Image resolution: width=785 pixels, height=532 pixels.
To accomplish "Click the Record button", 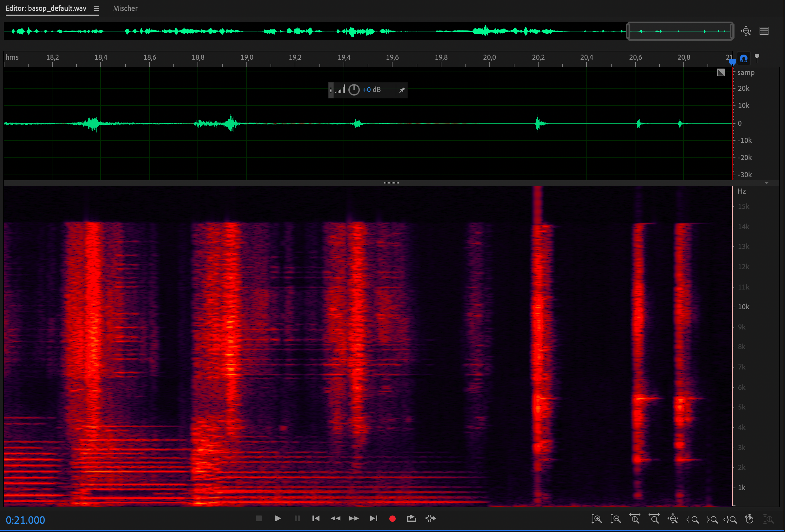I will pyautogui.click(x=392, y=518).
